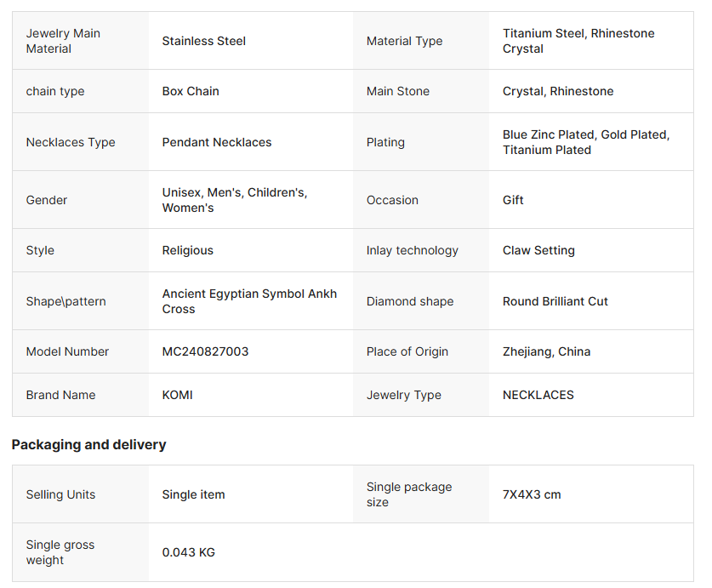The width and height of the screenshot is (712, 588).
Task: Click the Jewelry Main Material label
Action: pos(63,41)
